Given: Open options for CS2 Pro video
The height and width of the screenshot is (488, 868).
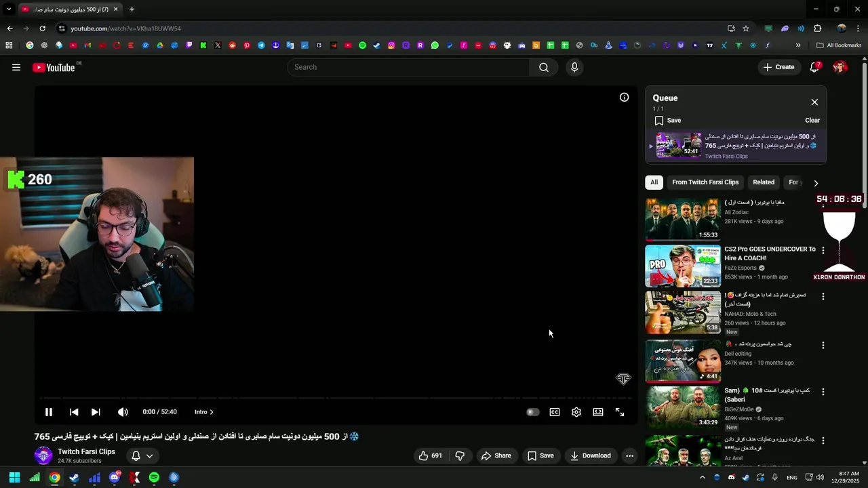Looking at the screenshot, I should point(823,250).
